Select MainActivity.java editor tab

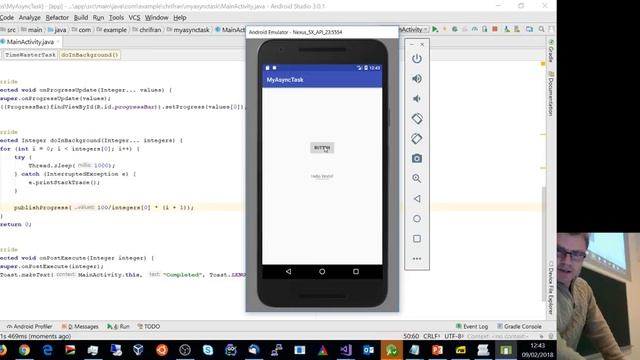point(30,42)
